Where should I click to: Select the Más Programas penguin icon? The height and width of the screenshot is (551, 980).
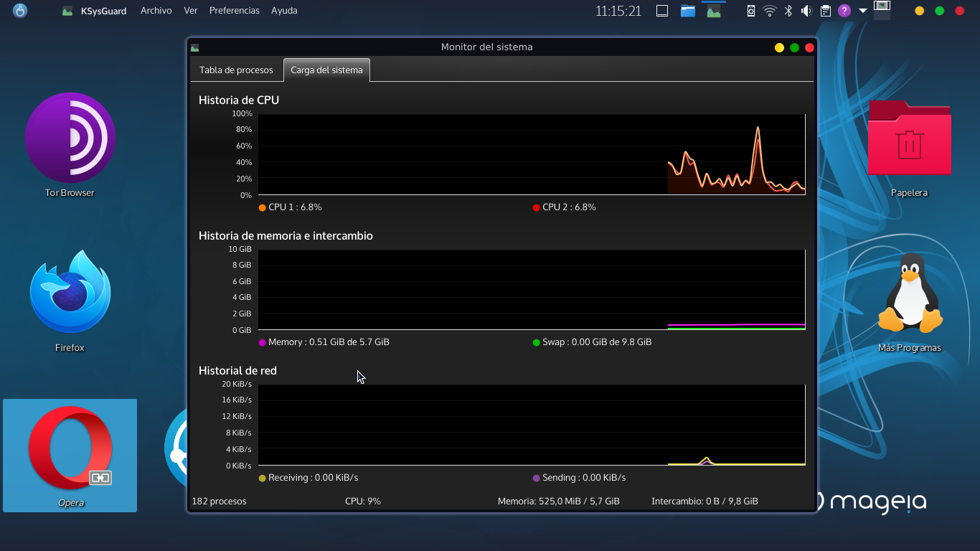(910, 302)
